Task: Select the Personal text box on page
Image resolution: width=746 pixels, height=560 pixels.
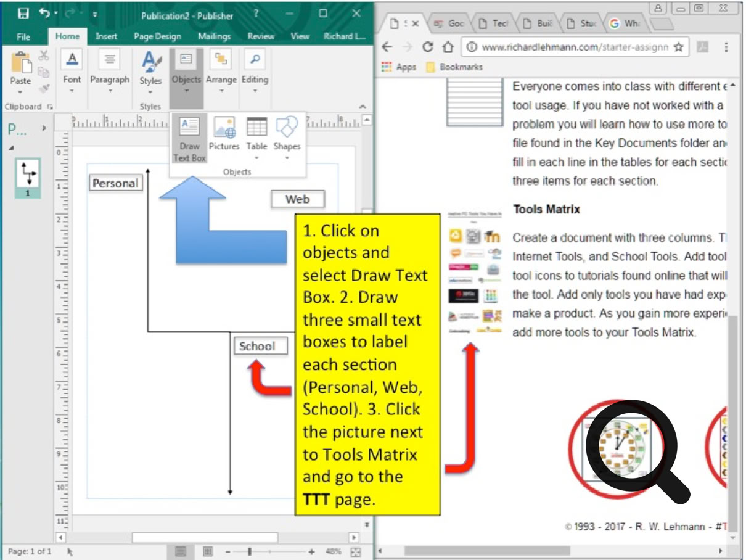Action: pyautogui.click(x=115, y=183)
